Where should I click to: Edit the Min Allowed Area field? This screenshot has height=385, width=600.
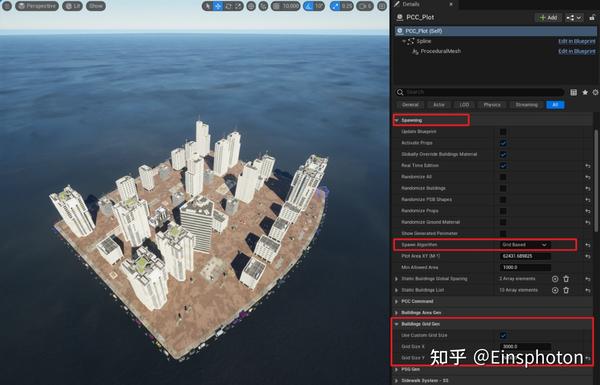click(x=525, y=268)
